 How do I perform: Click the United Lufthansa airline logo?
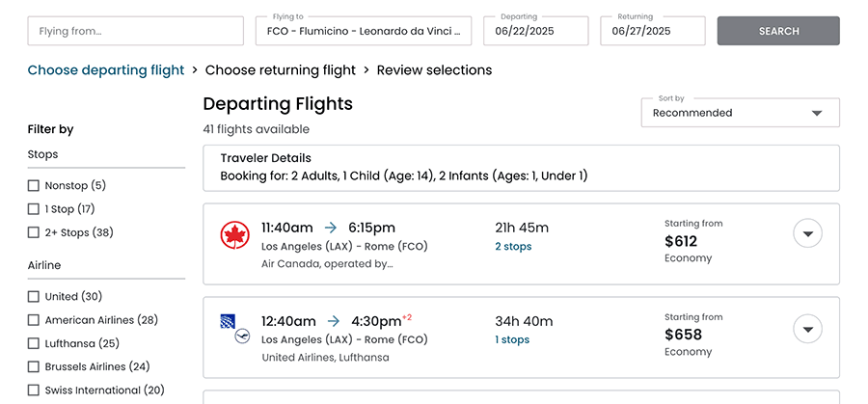coord(235,327)
